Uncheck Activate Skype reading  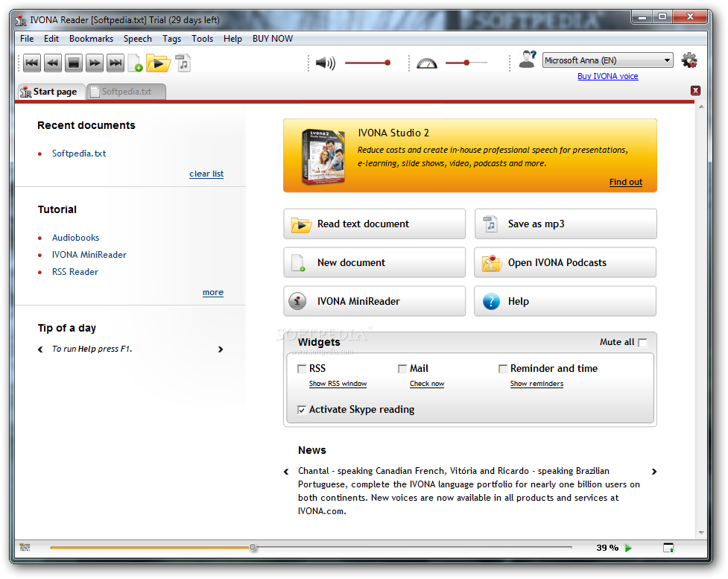click(x=302, y=410)
